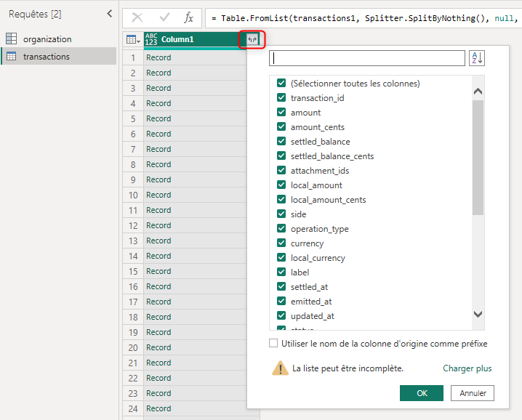Click Record in row 10
The width and height of the screenshot is (522, 420).
[x=158, y=195]
